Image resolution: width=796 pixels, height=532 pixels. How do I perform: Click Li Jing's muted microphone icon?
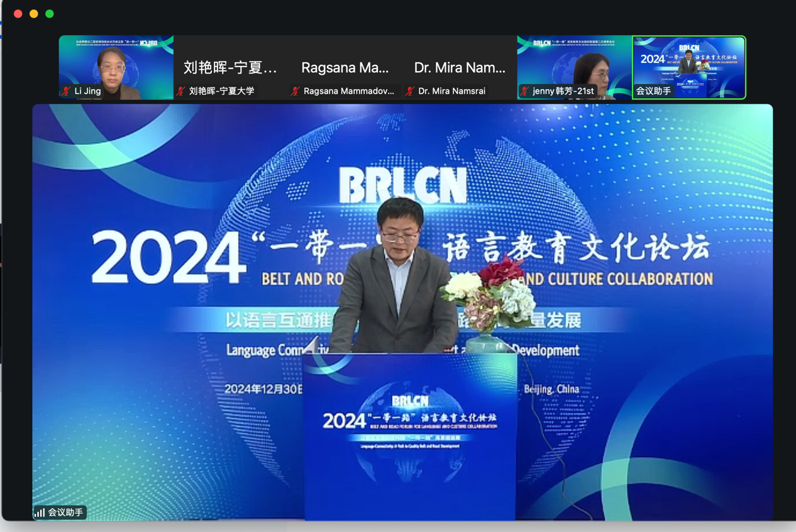point(67,91)
